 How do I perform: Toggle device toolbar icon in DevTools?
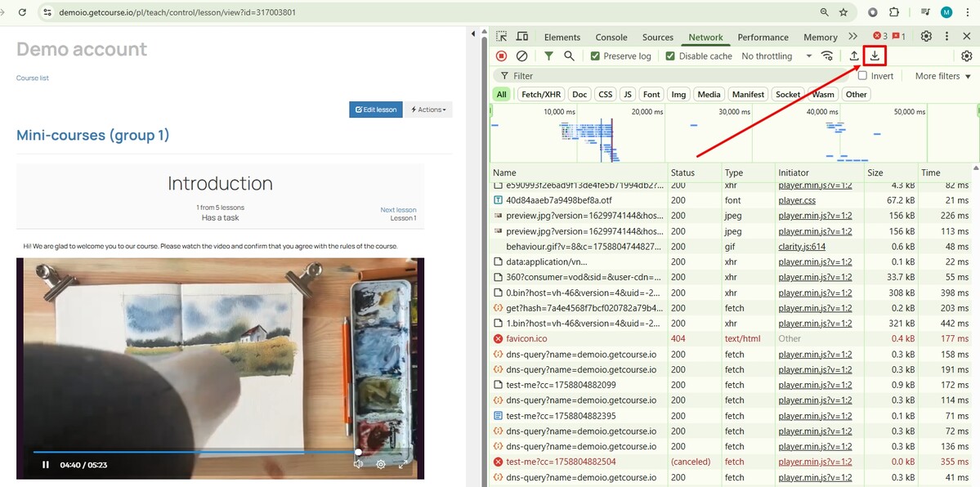[x=522, y=37]
